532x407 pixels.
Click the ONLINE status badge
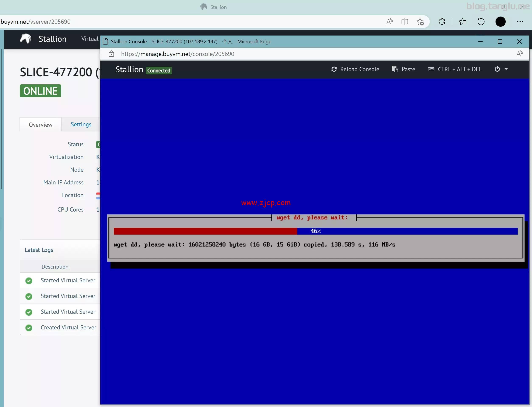coord(40,91)
